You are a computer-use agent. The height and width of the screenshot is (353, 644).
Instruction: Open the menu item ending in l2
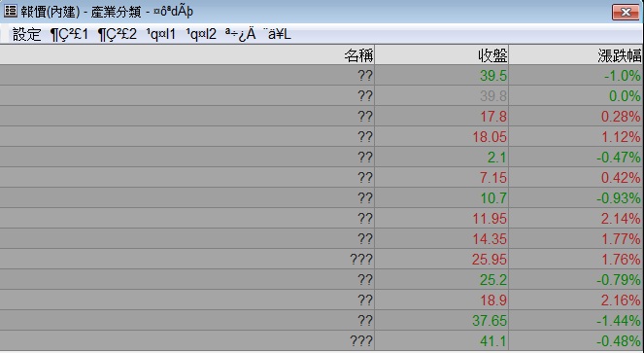(x=201, y=34)
